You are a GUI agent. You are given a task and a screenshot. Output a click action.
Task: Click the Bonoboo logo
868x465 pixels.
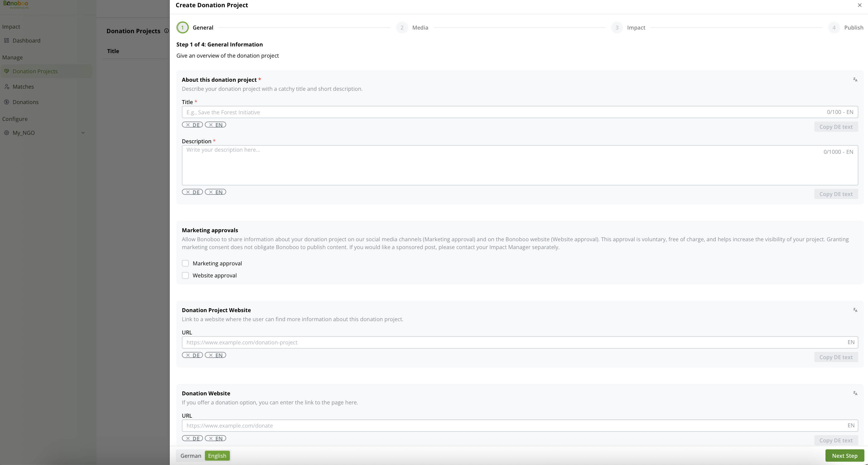pos(16,4)
